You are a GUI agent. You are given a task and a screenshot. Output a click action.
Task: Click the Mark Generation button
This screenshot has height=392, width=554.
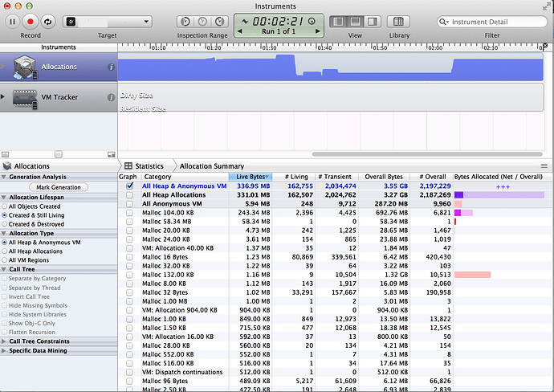[59, 187]
